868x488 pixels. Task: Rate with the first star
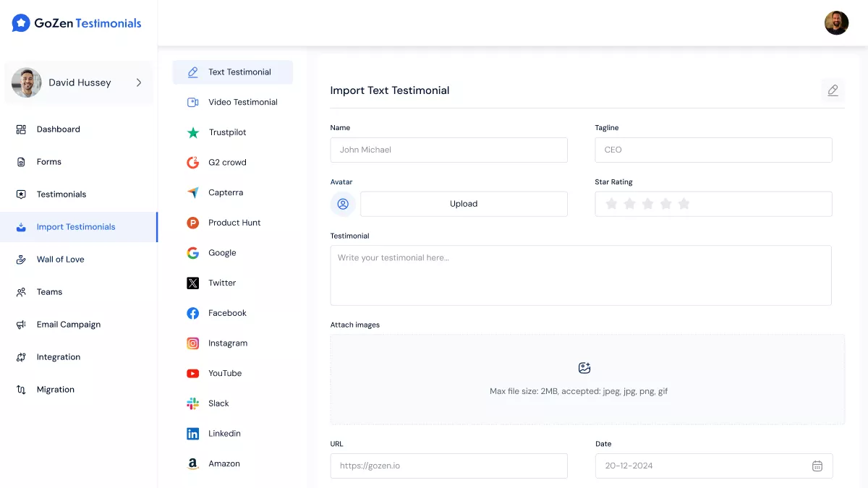pyautogui.click(x=611, y=204)
